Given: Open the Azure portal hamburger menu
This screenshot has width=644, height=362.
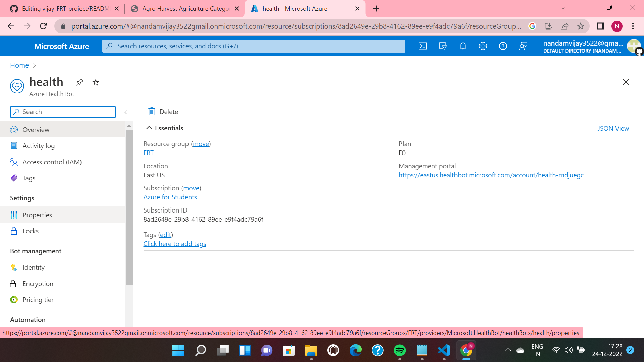Looking at the screenshot, I should coord(12,46).
